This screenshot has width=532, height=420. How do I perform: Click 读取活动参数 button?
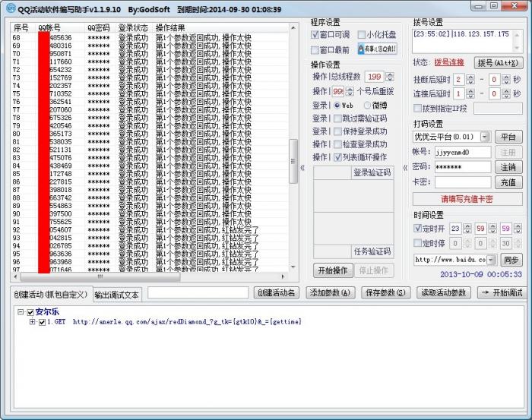tap(444, 292)
